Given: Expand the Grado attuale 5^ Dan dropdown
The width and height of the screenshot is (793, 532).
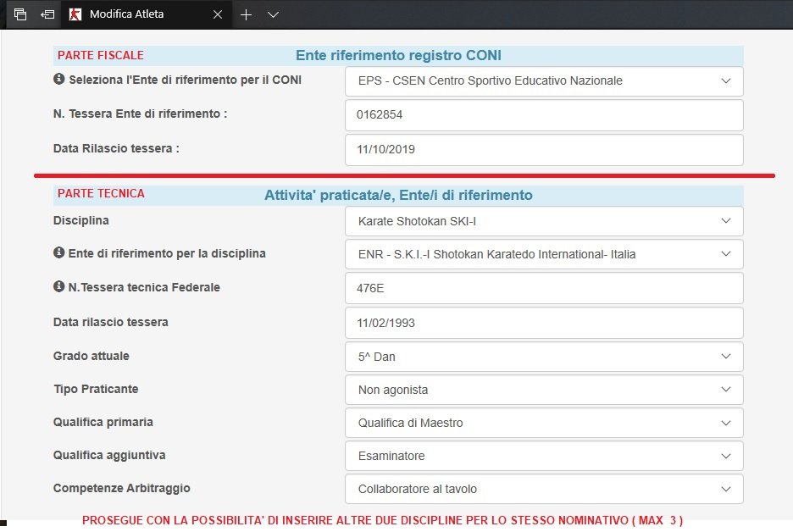Looking at the screenshot, I should click(x=544, y=357).
